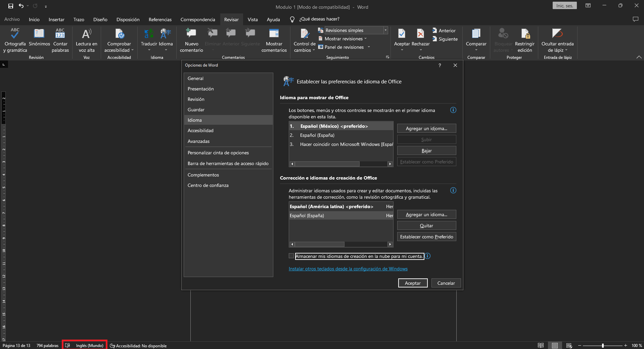The width and height of the screenshot is (644, 349).
Task: Switch to Read Mode view icon
Action: coord(541,346)
